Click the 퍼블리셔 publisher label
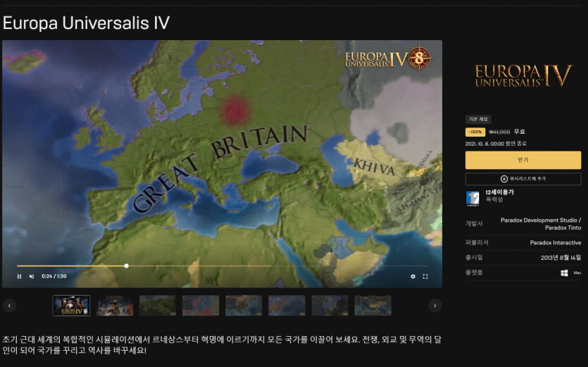This screenshot has height=367, width=588. 477,243
